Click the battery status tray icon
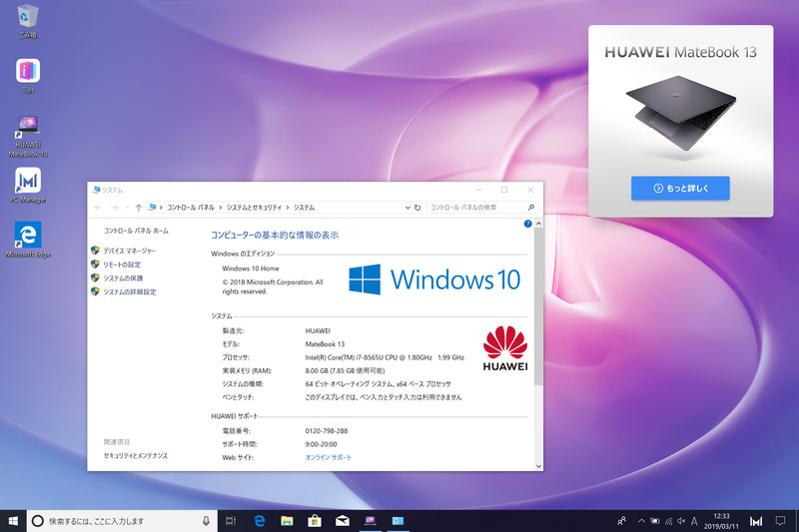 point(655,521)
